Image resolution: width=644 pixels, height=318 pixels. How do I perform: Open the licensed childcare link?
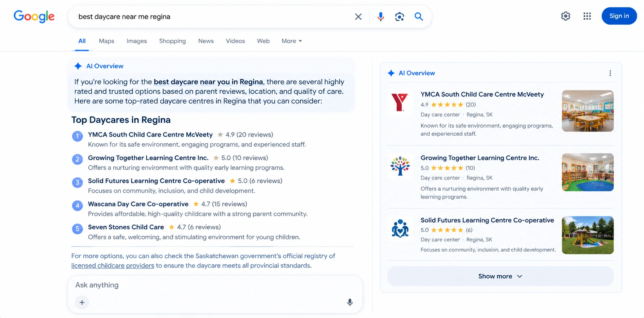click(x=98, y=266)
